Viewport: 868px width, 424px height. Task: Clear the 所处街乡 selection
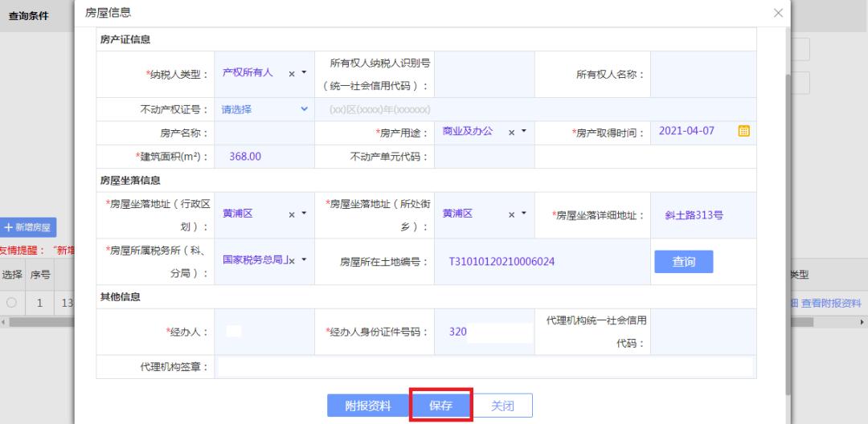click(511, 214)
